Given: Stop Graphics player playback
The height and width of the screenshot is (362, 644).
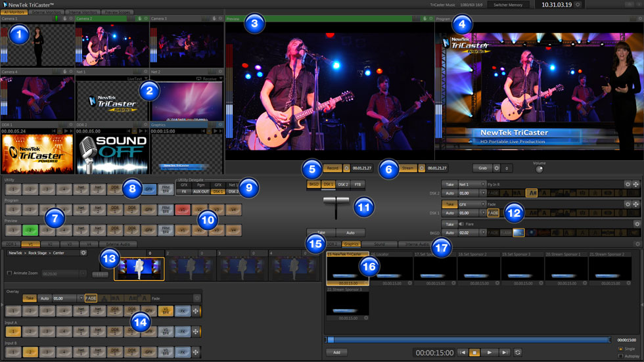Looking at the screenshot, I should tap(474, 353).
